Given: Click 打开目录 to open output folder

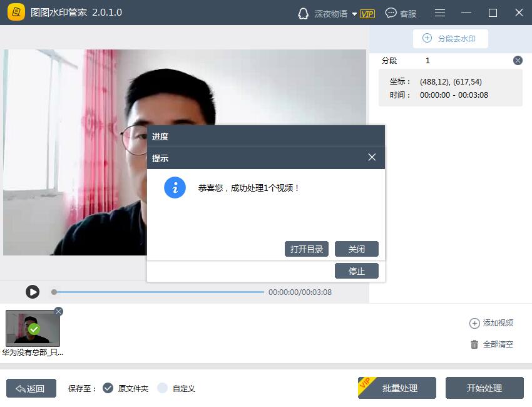Looking at the screenshot, I should (x=307, y=249).
